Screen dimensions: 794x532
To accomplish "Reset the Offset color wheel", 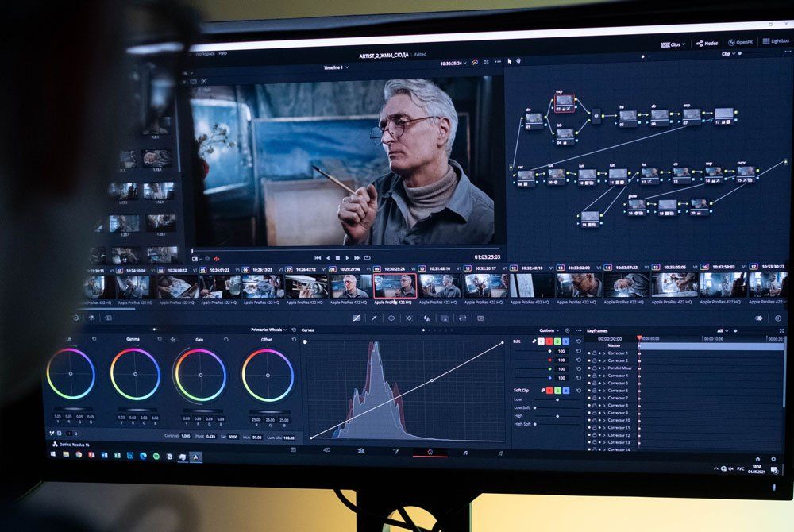I will [x=294, y=340].
